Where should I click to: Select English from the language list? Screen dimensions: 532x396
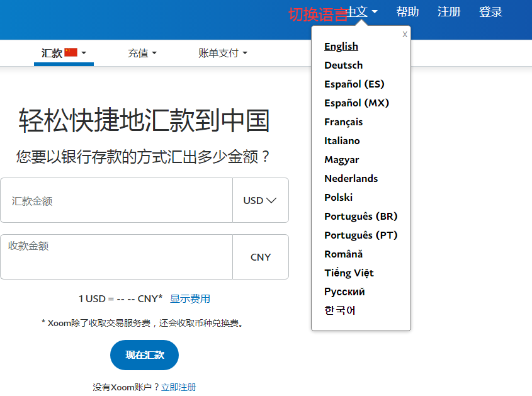click(341, 47)
